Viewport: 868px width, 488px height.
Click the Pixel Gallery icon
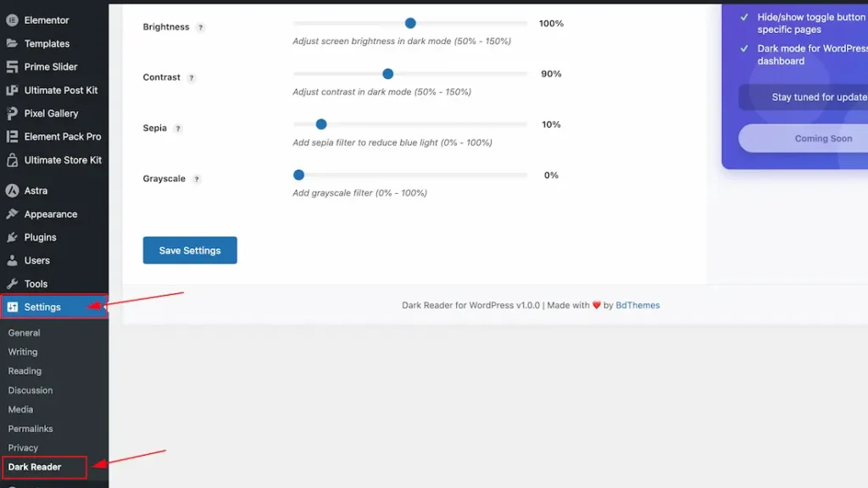coord(12,114)
